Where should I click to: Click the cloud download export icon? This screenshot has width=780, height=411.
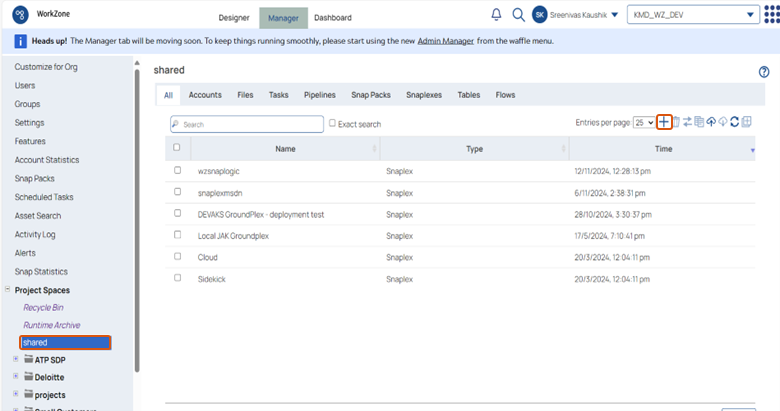pos(723,122)
